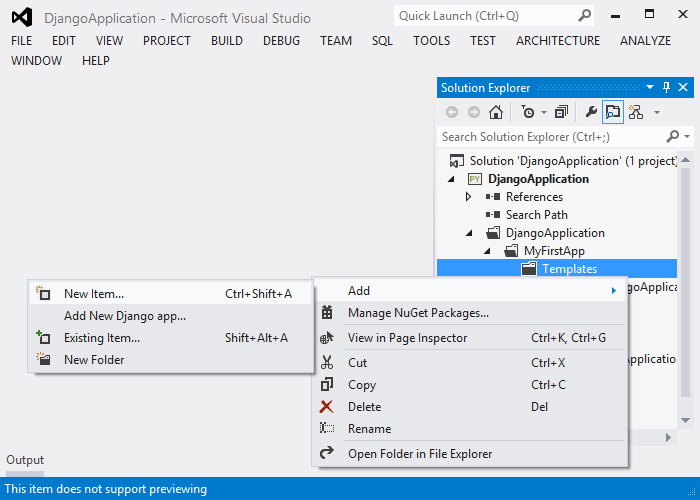The width and height of the screenshot is (700, 500).
Task: Collapse the DjangoApplication folder node
Action: 469,233
